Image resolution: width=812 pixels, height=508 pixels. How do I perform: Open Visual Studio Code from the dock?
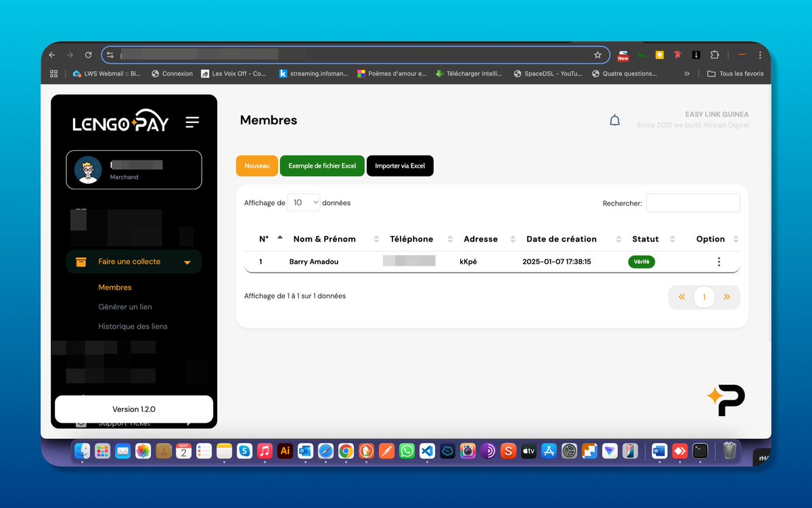point(427,451)
